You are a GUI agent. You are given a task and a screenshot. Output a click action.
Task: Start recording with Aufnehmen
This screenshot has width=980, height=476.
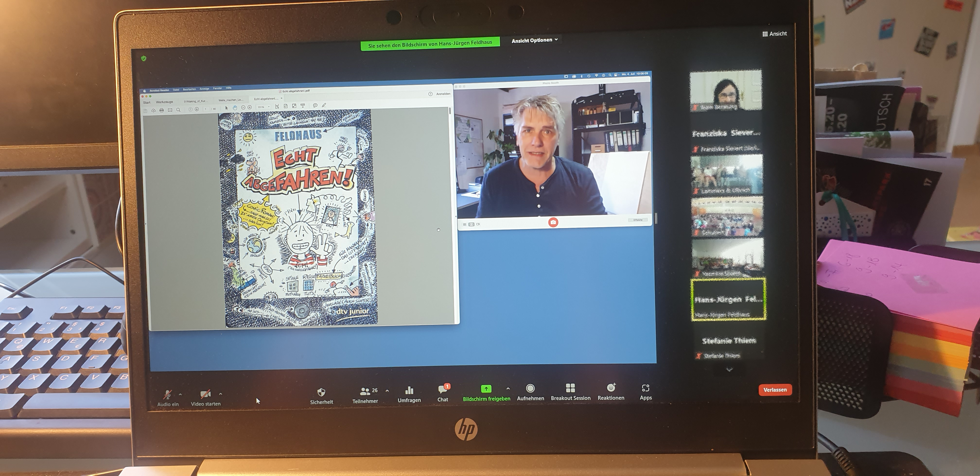point(530,389)
